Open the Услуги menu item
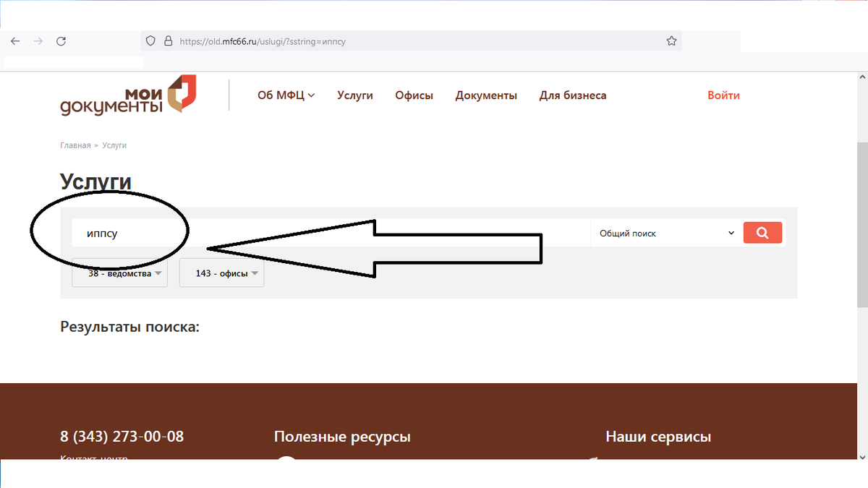The image size is (868, 488). [x=354, y=95]
